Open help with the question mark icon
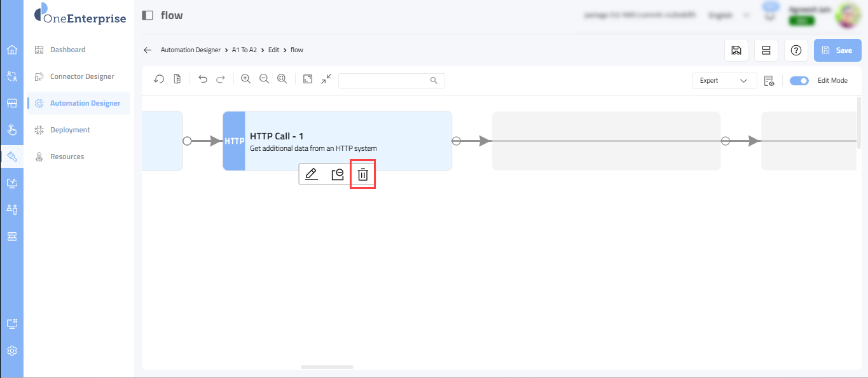This screenshot has width=868, height=378. point(796,50)
